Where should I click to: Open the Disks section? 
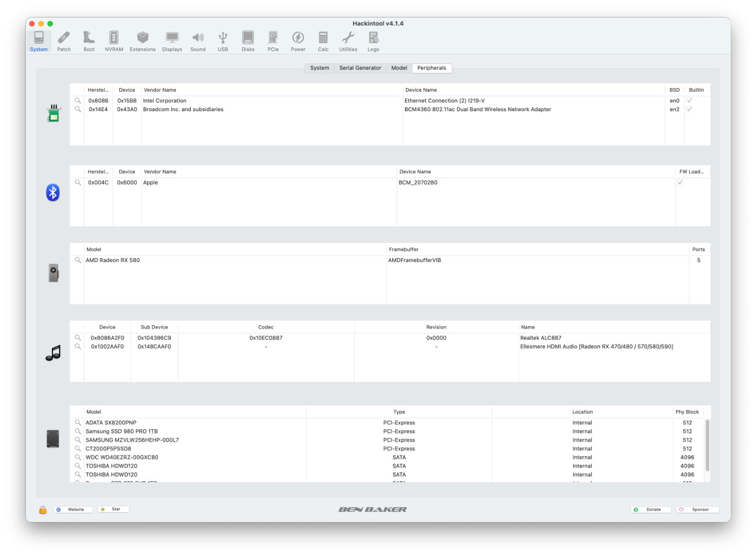point(248,41)
